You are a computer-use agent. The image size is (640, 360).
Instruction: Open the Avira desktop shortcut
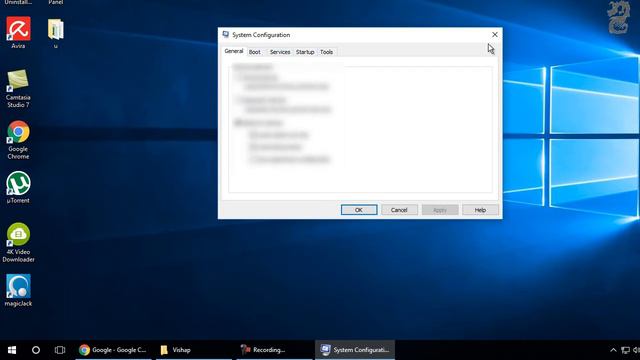coord(18,32)
